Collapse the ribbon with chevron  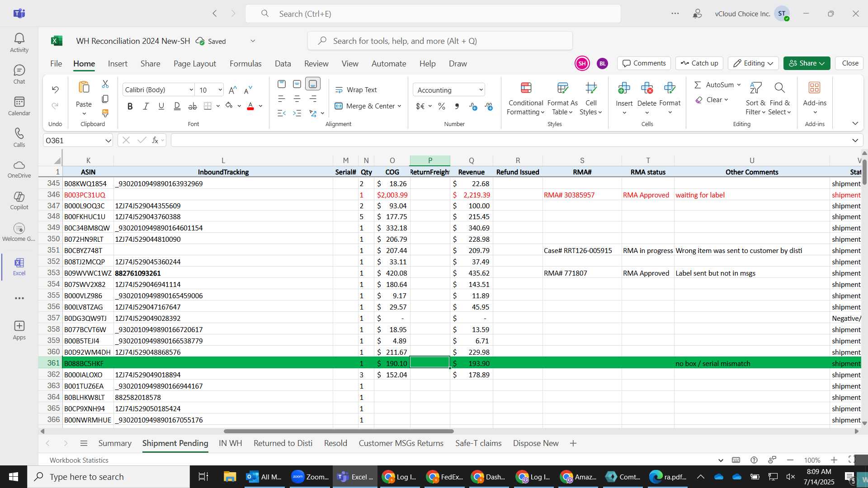coord(855,123)
